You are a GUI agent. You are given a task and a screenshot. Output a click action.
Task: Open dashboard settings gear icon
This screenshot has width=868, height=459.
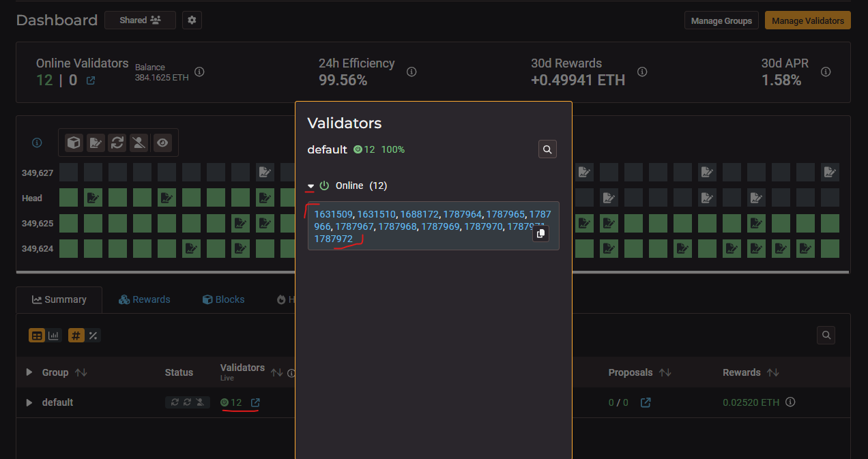point(192,20)
